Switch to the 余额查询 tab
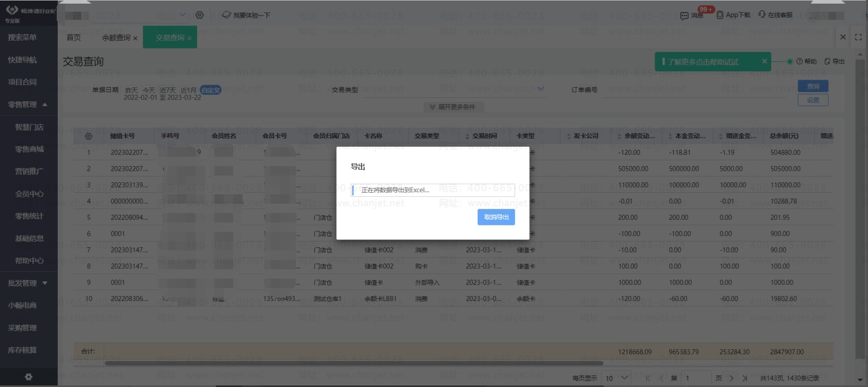The width and height of the screenshot is (868, 387). (x=116, y=38)
